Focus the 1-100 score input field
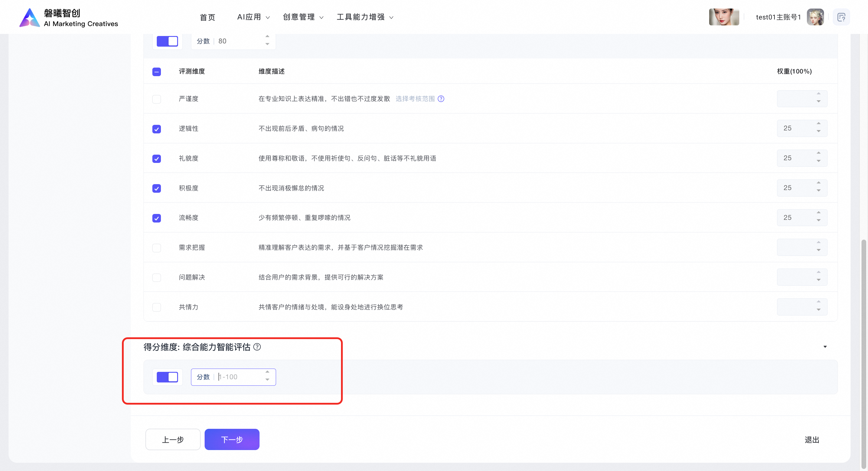This screenshot has width=868, height=471. [233, 377]
